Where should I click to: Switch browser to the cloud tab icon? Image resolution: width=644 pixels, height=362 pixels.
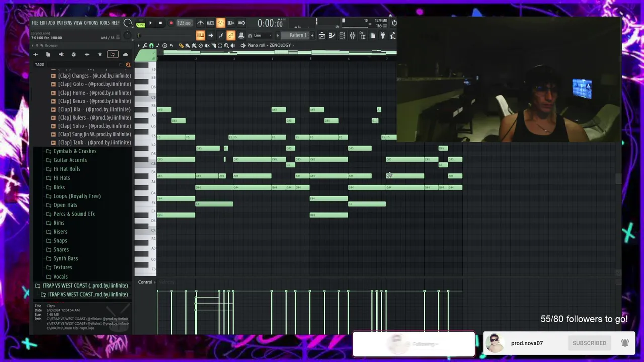(125, 54)
